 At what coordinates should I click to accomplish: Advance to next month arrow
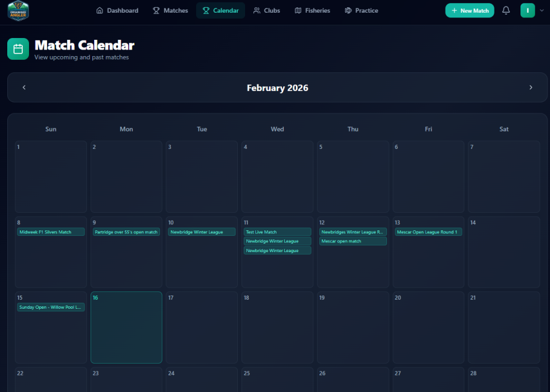click(531, 87)
